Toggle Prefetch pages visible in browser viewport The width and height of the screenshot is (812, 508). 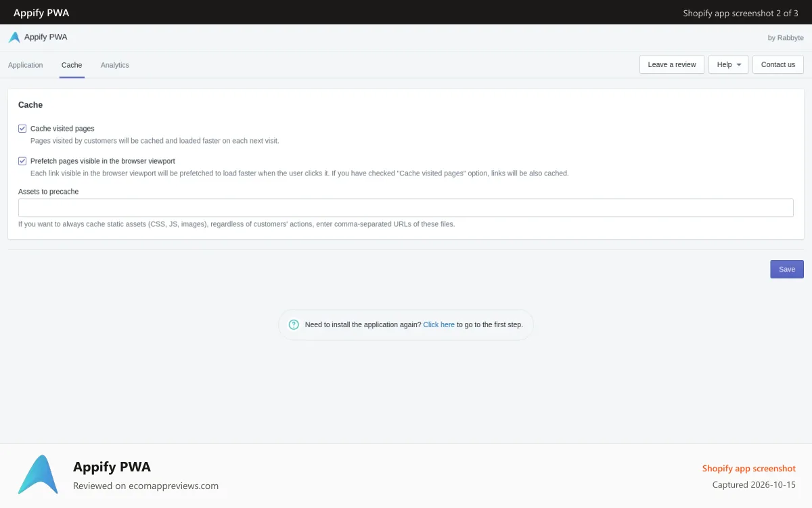(22, 161)
